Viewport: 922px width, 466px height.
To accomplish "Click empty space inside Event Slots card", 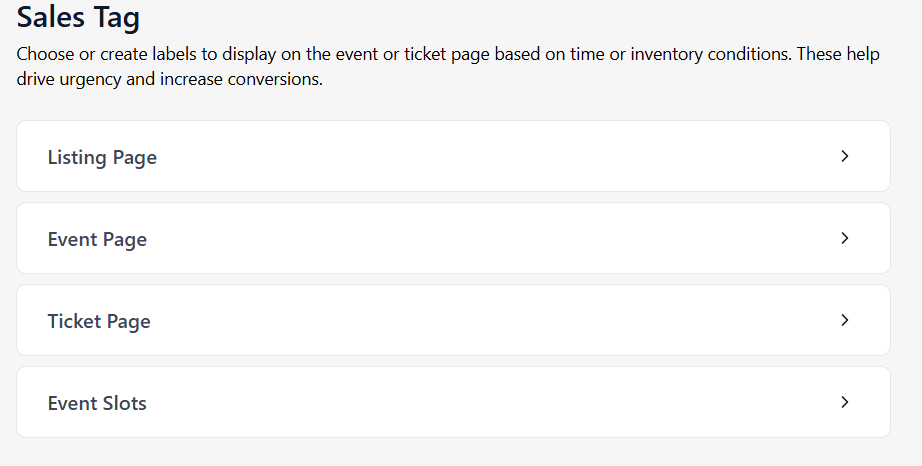I will point(470,403).
